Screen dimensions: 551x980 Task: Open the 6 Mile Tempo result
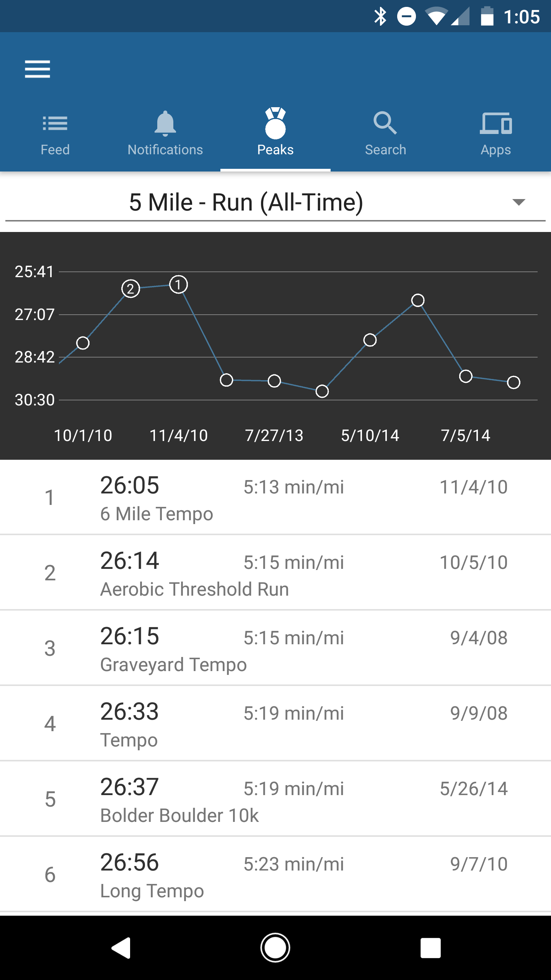[x=275, y=498]
